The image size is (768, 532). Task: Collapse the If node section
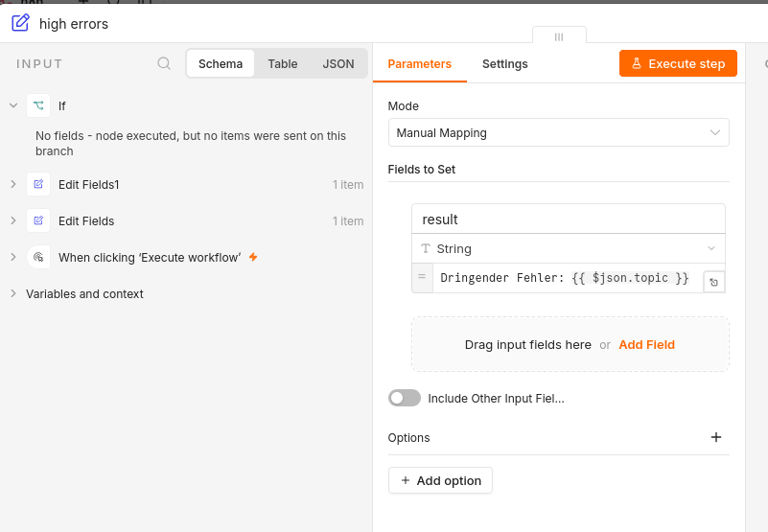pyautogui.click(x=13, y=105)
